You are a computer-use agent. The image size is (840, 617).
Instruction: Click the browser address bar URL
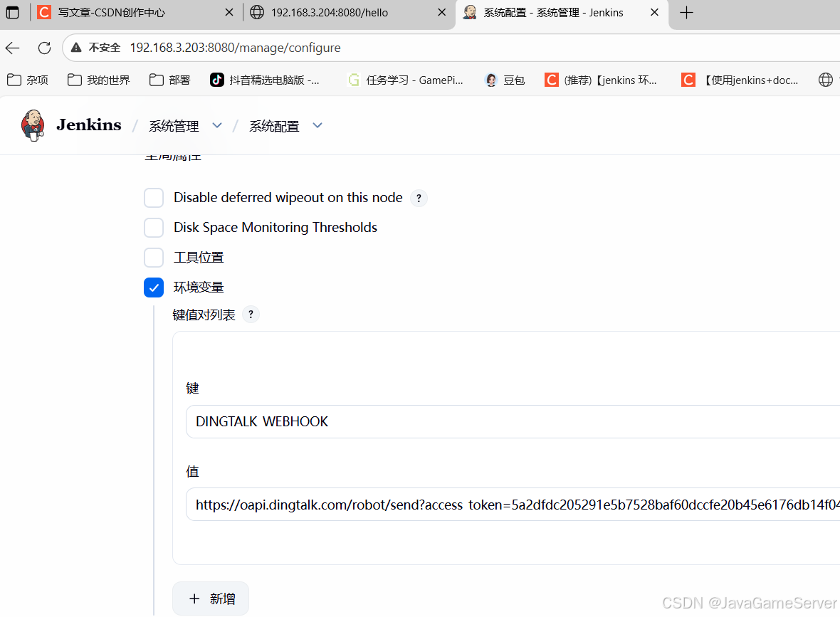235,48
